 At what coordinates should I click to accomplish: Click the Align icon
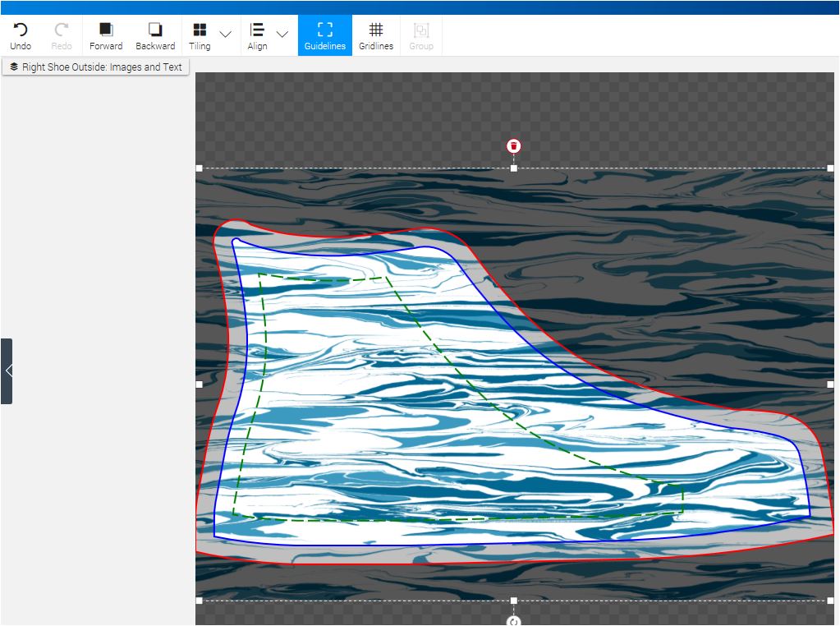point(257,30)
